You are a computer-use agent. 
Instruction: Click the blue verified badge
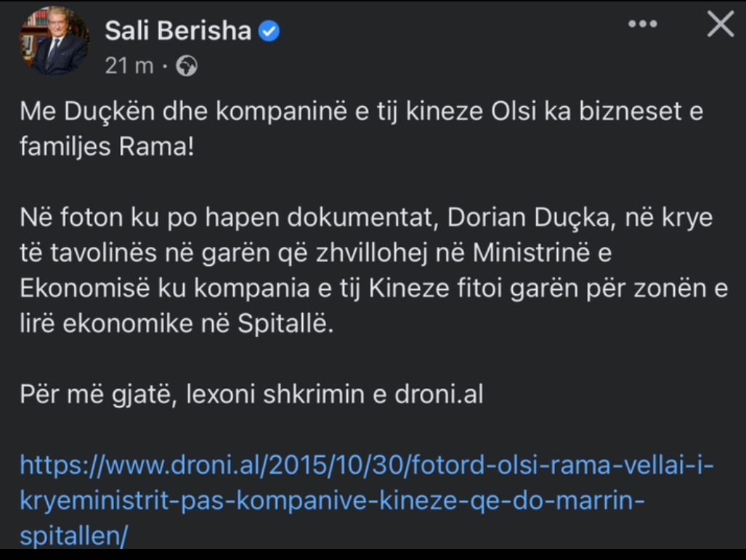270,31
